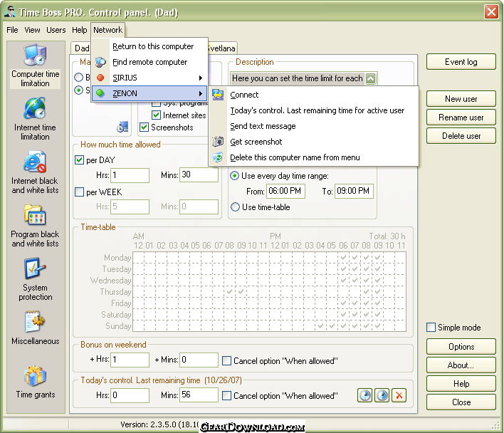Screen dimensions: 504x433
Task: Expand the ZENON submenu arrow
Action: (x=201, y=93)
